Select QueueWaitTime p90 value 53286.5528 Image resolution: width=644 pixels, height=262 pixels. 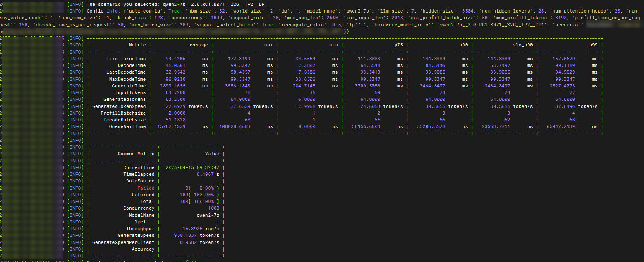[431, 126]
